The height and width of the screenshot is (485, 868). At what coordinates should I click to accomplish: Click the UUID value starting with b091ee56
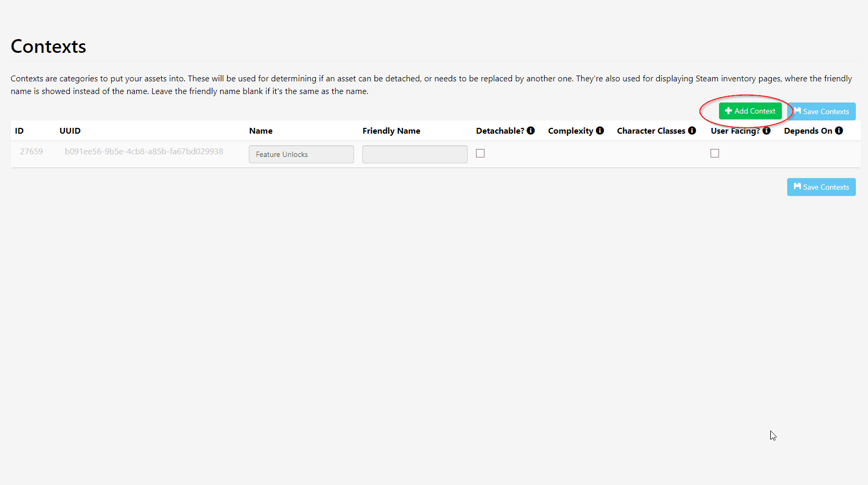(144, 152)
